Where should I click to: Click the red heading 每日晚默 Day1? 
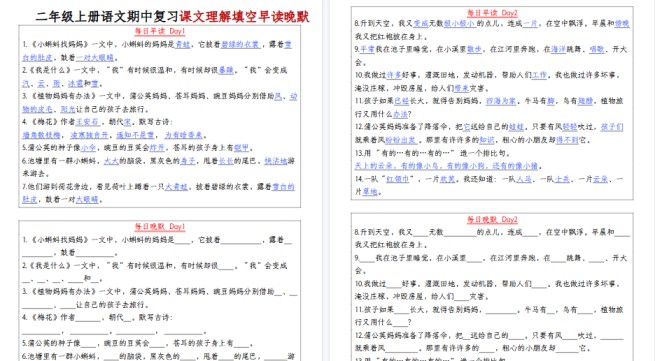(160, 226)
